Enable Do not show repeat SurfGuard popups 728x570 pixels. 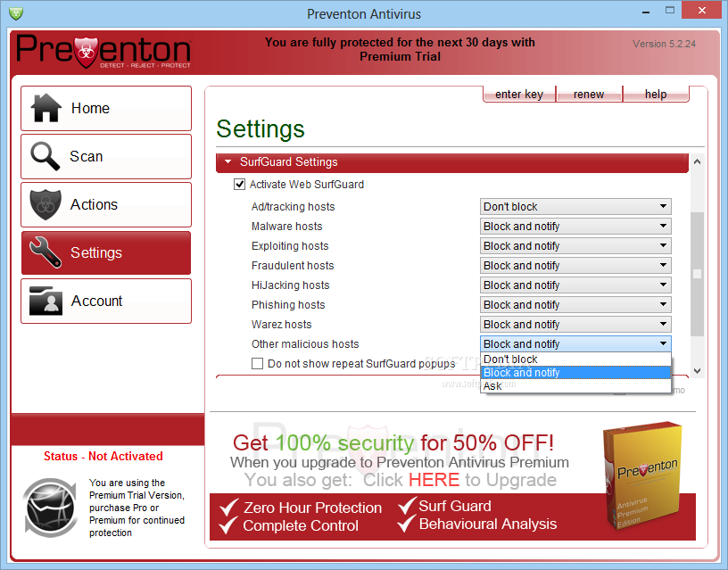(257, 363)
